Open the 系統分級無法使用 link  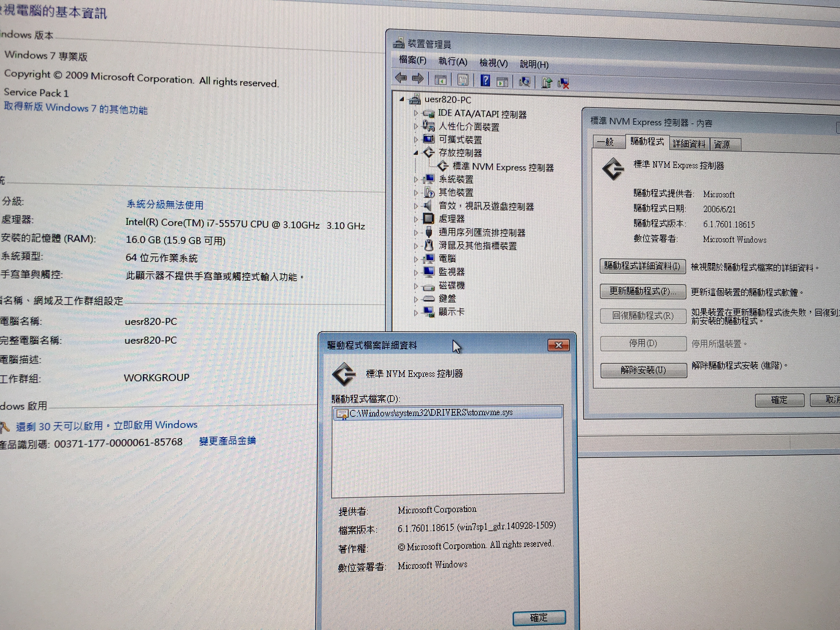point(165,204)
